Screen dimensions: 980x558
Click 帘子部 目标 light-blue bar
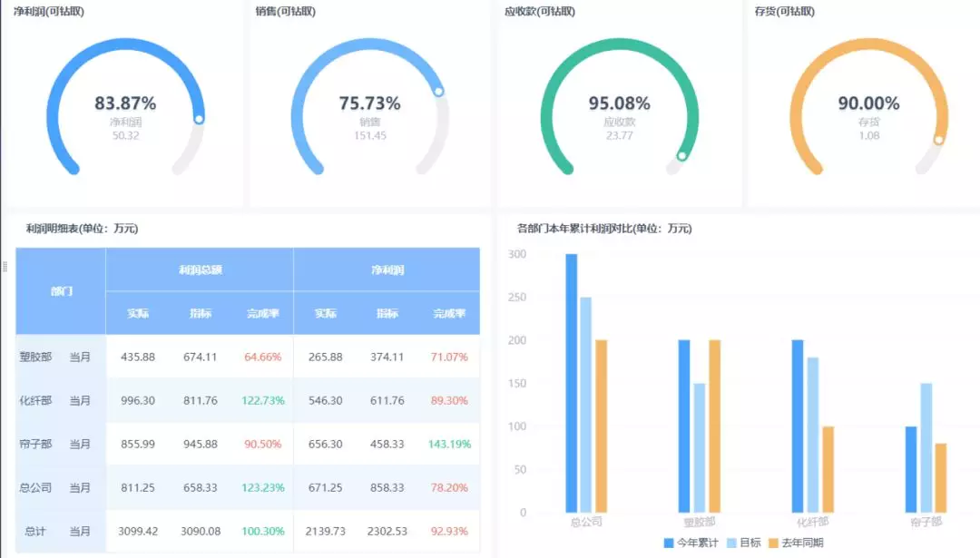pyautogui.click(x=926, y=448)
